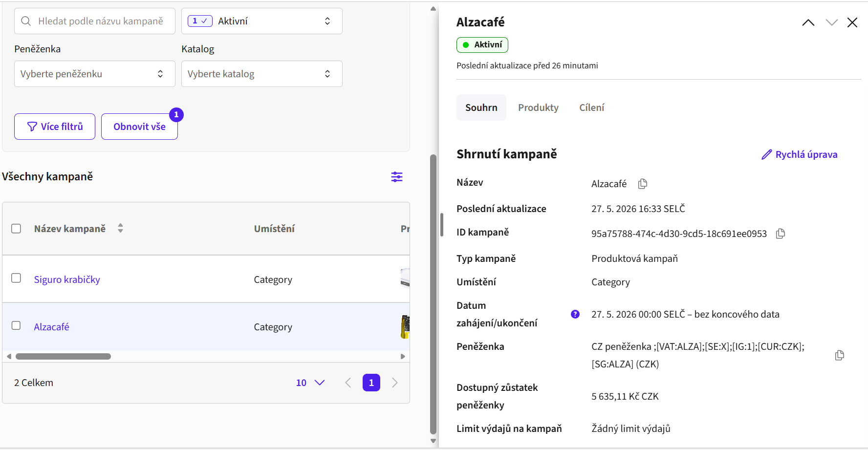Copy the campaign ID value
This screenshot has width=868, height=450.
(781, 234)
